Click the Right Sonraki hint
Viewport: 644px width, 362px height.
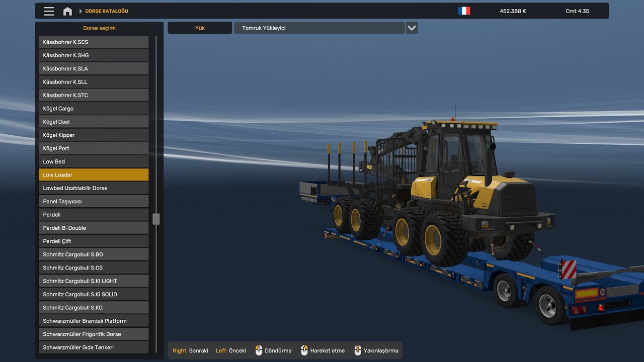tap(190, 351)
